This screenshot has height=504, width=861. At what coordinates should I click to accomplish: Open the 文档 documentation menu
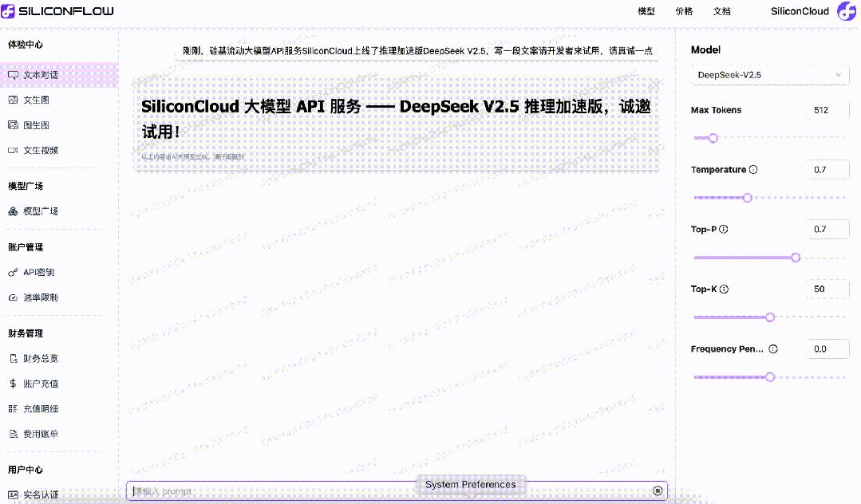tap(722, 11)
